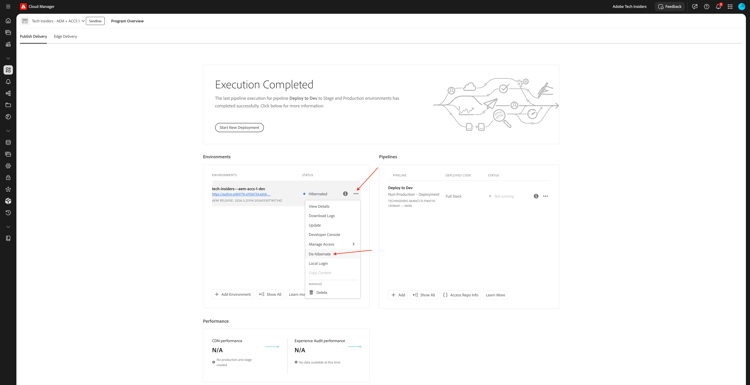Open the hamburger navigation menu
The height and width of the screenshot is (385, 750).
click(8, 7)
